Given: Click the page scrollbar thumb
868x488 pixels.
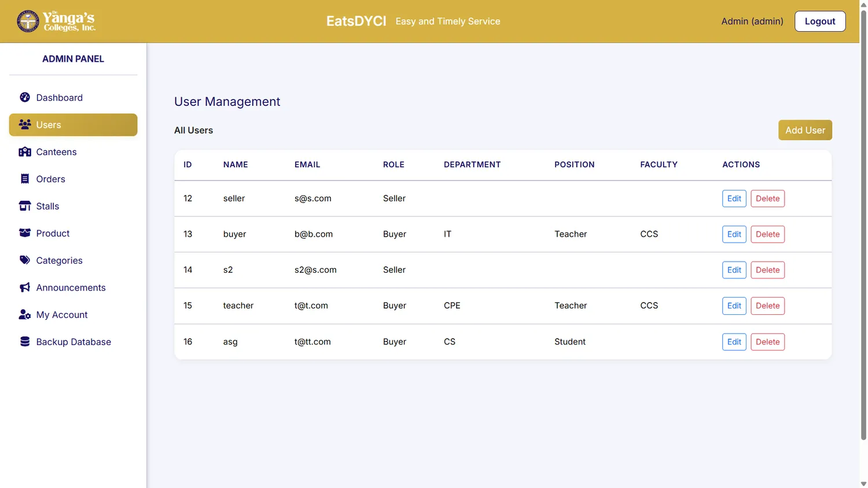Looking at the screenshot, I should (863, 225).
